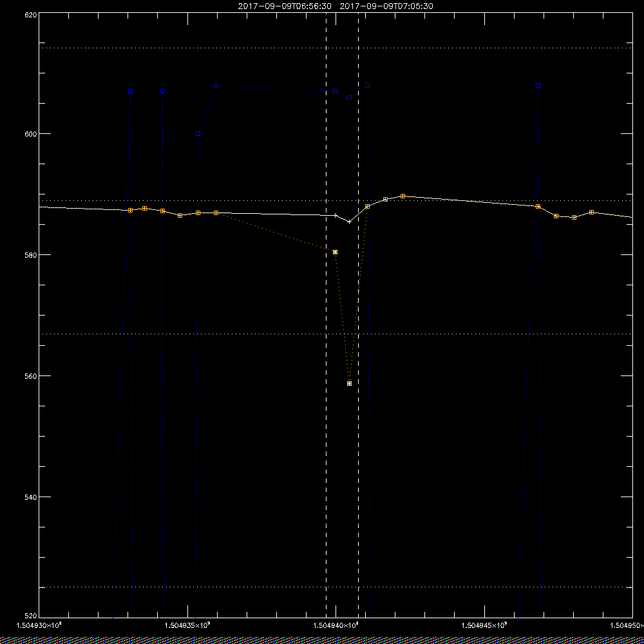The width and height of the screenshot is (644, 644).
Task: Select the 520 y-axis label
Action: tap(30, 616)
